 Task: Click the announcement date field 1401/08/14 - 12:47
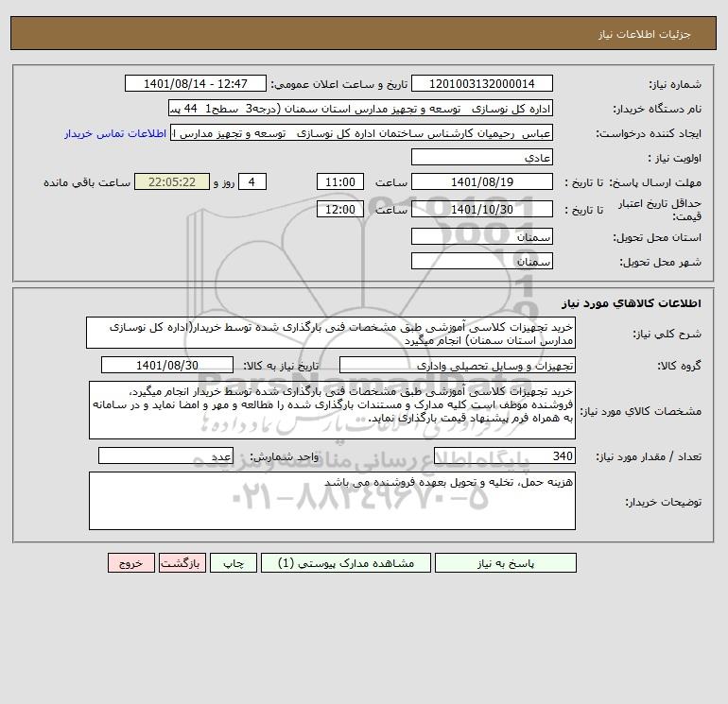pyautogui.click(x=196, y=83)
